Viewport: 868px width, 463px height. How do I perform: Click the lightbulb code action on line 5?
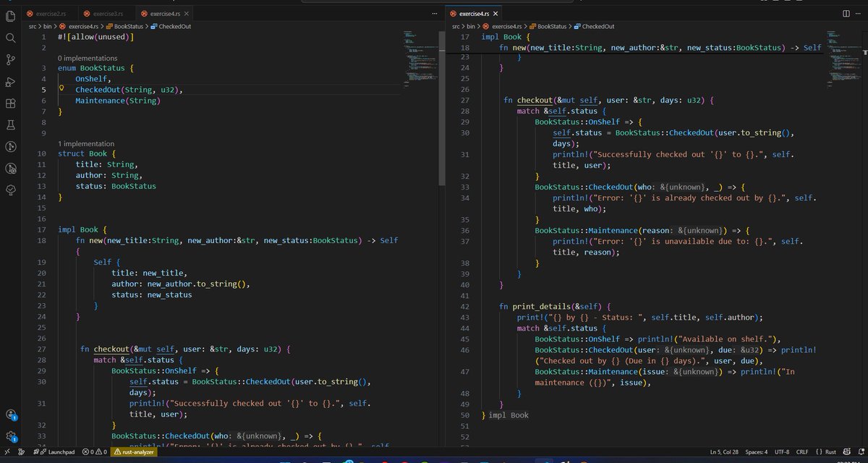point(61,88)
